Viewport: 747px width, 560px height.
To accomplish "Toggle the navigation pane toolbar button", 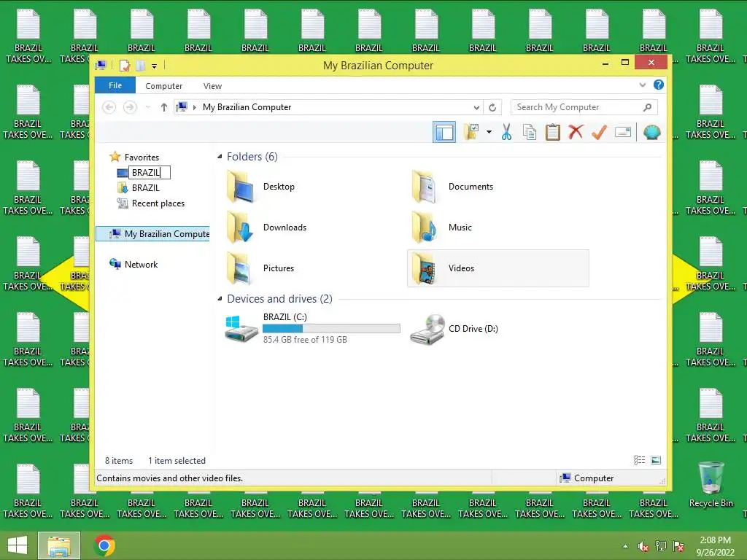I will [444, 132].
